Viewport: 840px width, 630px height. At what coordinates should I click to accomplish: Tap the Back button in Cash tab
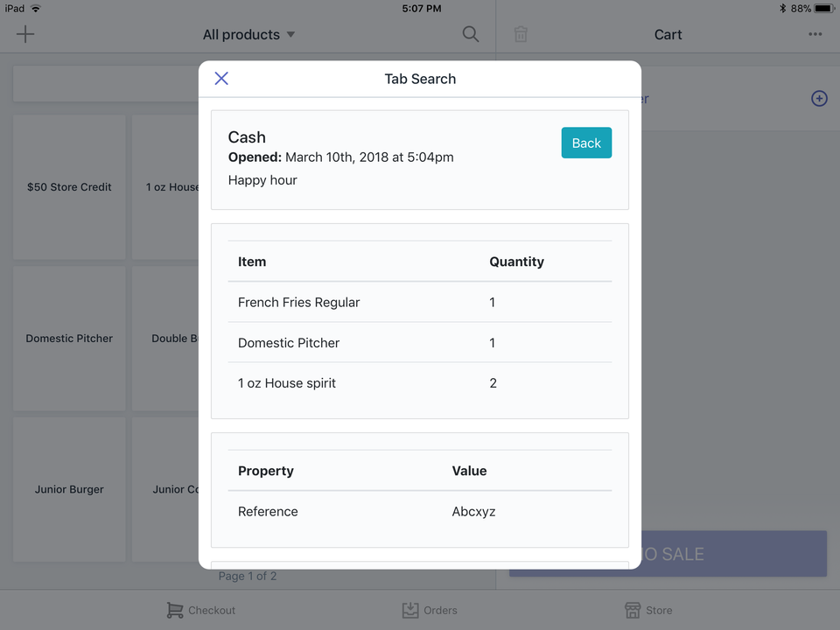click(586, 143)
